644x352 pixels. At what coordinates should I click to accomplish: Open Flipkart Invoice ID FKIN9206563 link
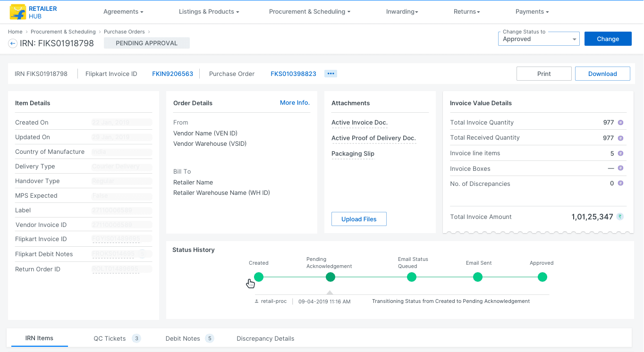coord(172,74)
